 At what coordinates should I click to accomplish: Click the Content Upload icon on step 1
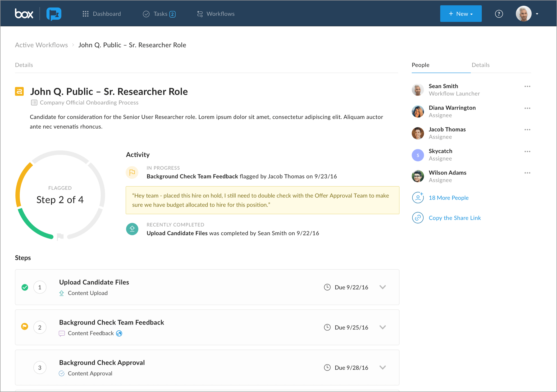(62, 293)
